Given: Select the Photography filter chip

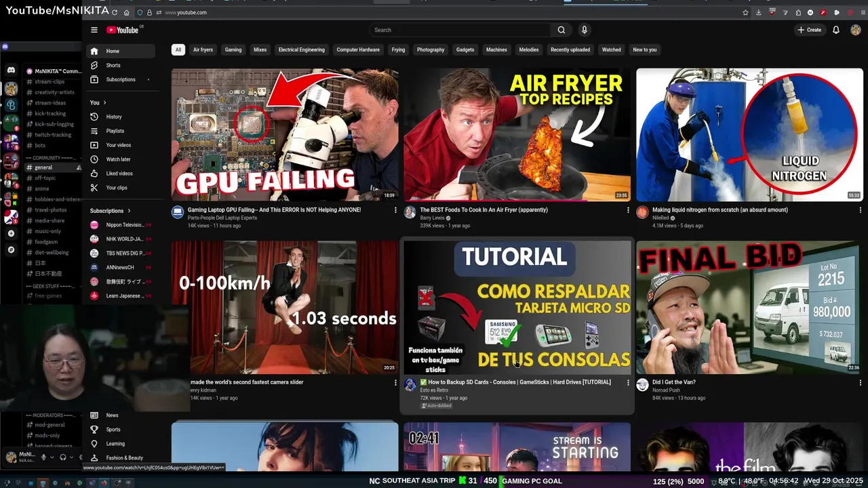Looking at the screenshot, I should (431, 49).
